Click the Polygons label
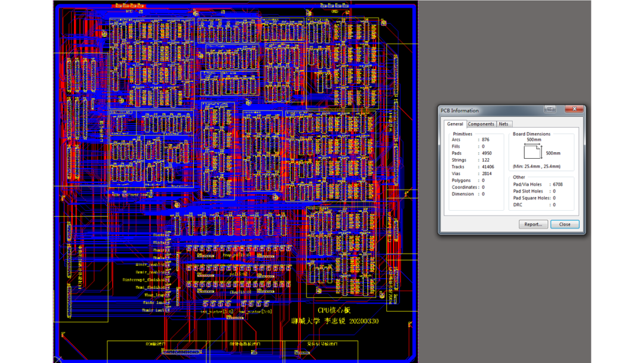 point(461,180)
